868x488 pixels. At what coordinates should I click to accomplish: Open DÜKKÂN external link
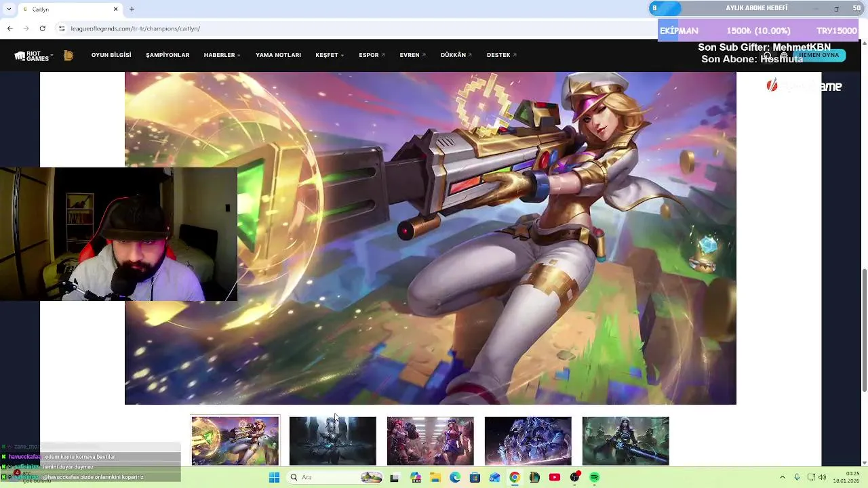pyautogui.click(x=456, y=56)
